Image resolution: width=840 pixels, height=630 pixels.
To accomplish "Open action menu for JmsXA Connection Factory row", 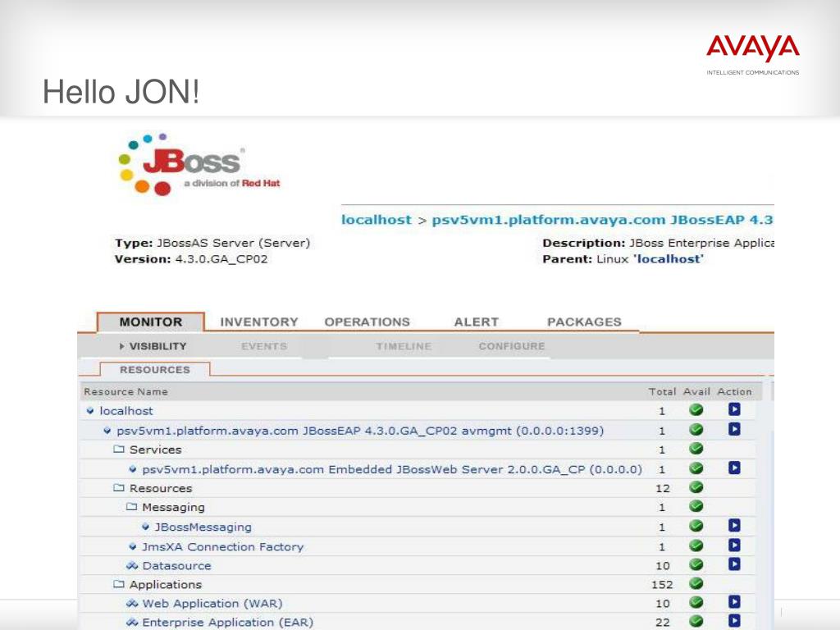I will click(x=734, y=546).
